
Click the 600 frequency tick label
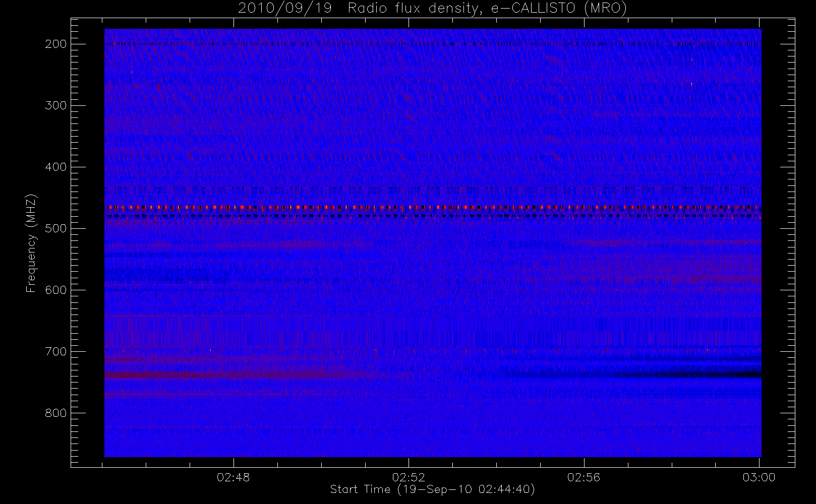56,290
